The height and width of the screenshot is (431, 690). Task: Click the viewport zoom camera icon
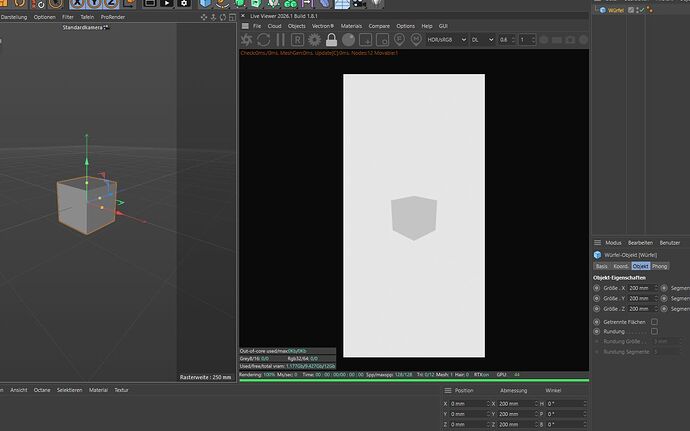tap(213, 17)
